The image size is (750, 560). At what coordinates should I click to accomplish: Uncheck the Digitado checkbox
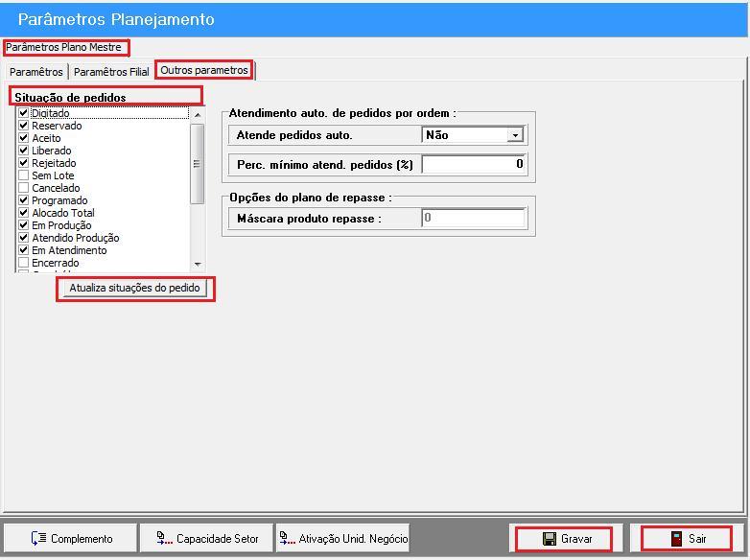(x=24, y=113)
